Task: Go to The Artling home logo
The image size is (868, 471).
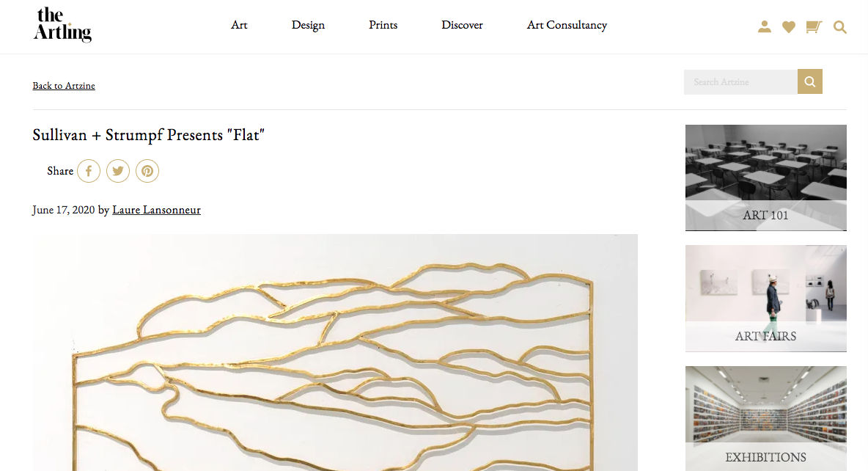Action: tap(62, 25)
